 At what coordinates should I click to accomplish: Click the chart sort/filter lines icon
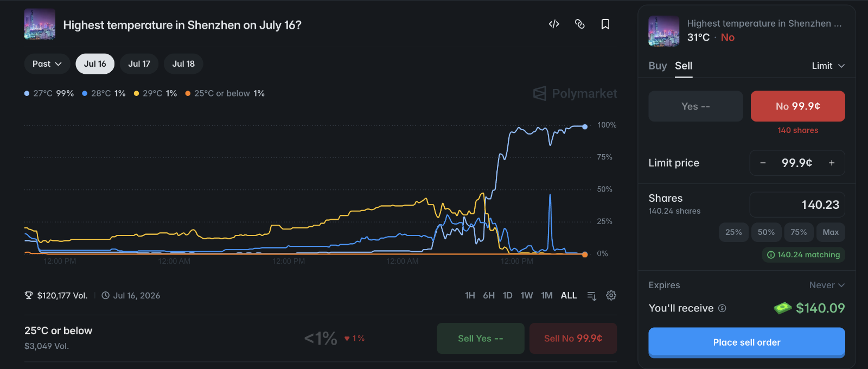[592, 296]
